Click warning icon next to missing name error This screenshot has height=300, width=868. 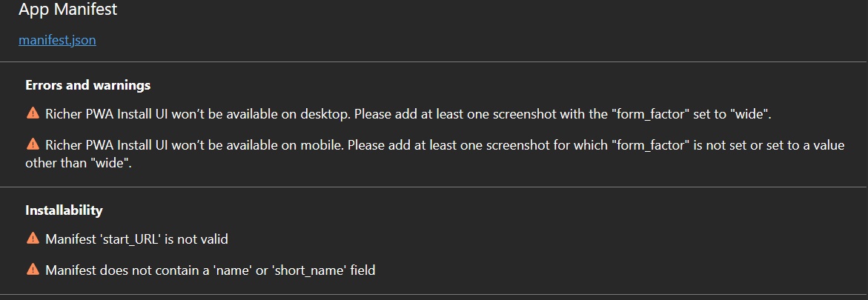point(33,270)
